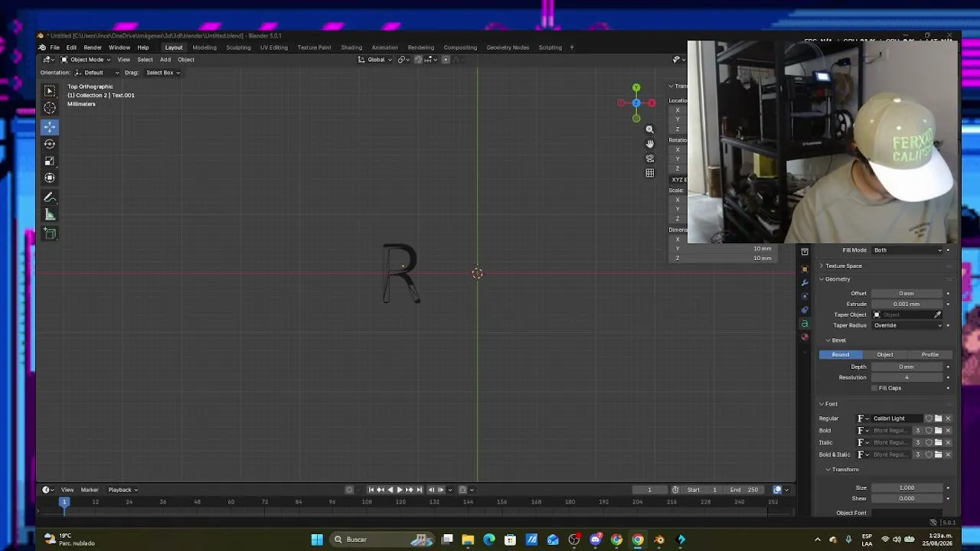
Task: Jump to the timeline start frame
Action: click(371, 490)
